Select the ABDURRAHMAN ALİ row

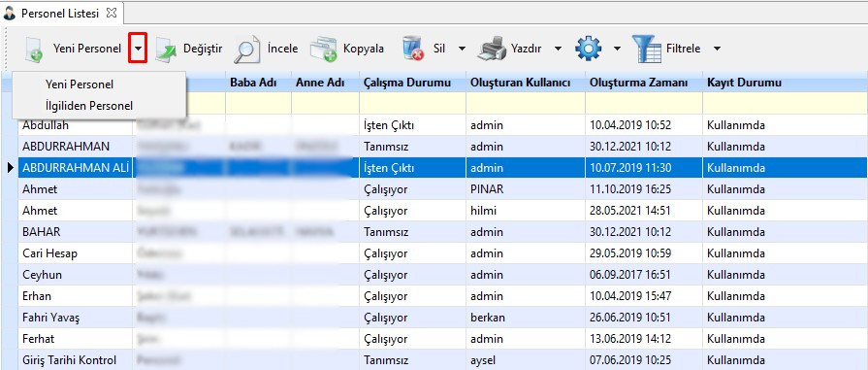point(442,168)
